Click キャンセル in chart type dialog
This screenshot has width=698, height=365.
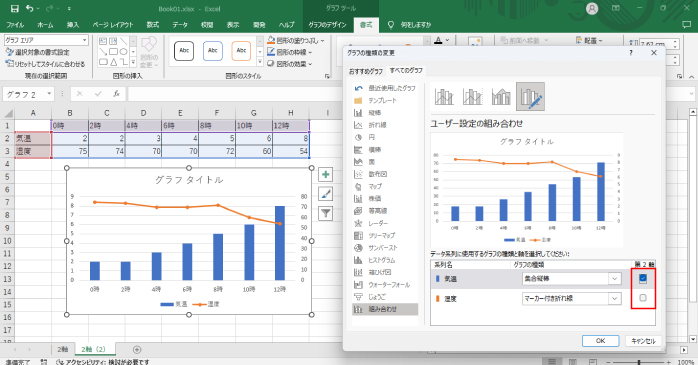[x=643, y=341]
